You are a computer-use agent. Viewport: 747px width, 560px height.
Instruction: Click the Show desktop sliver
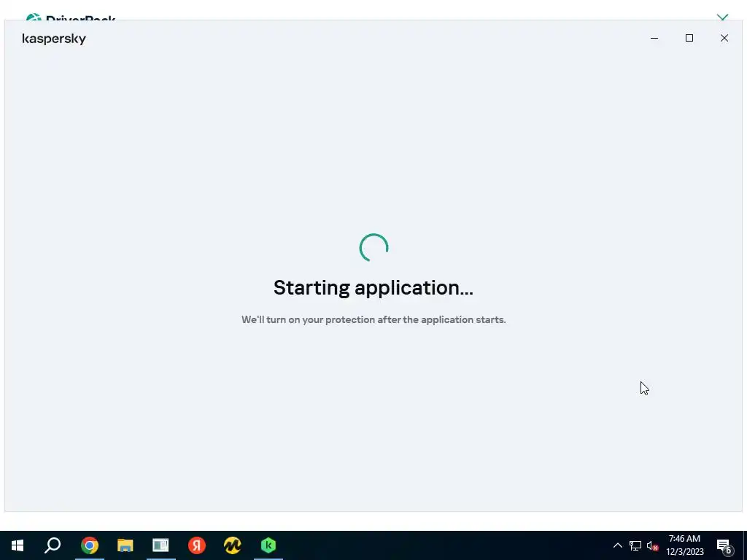click(x=745, y=545)
